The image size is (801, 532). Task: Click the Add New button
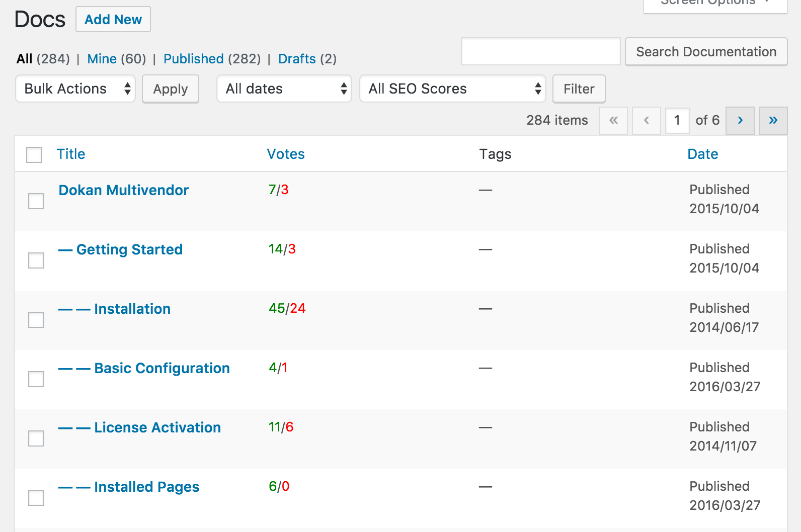(x=113, y=20)
